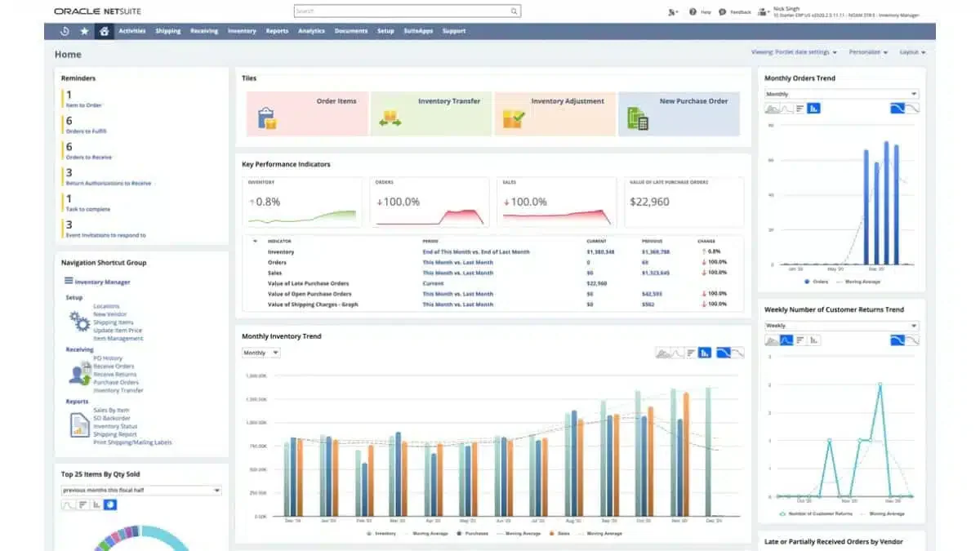The image size is (980, 551).
Task: Open the Feedback speech bubble icon
Action: tap(722, 12)
